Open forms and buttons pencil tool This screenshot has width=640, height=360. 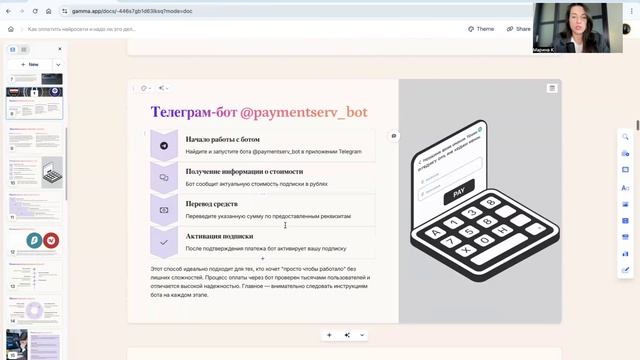click(625, 270)
